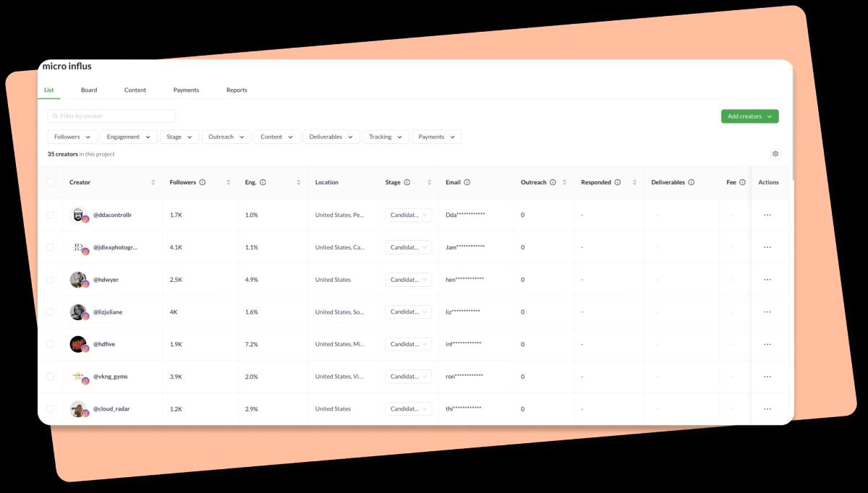Open Stage dropdown for @ddacontrollr
868x493 pixels.
[409, 215]
